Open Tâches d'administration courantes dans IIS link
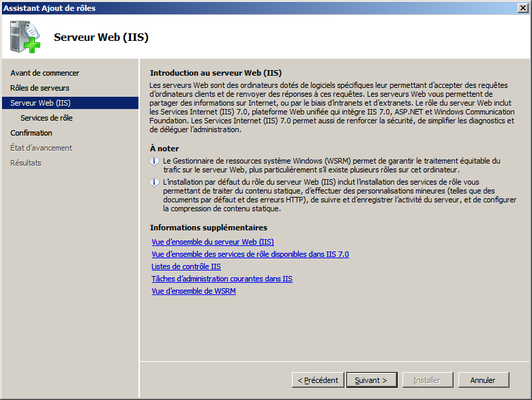Viewport: 532px width, 400px height. click(222, 279)
